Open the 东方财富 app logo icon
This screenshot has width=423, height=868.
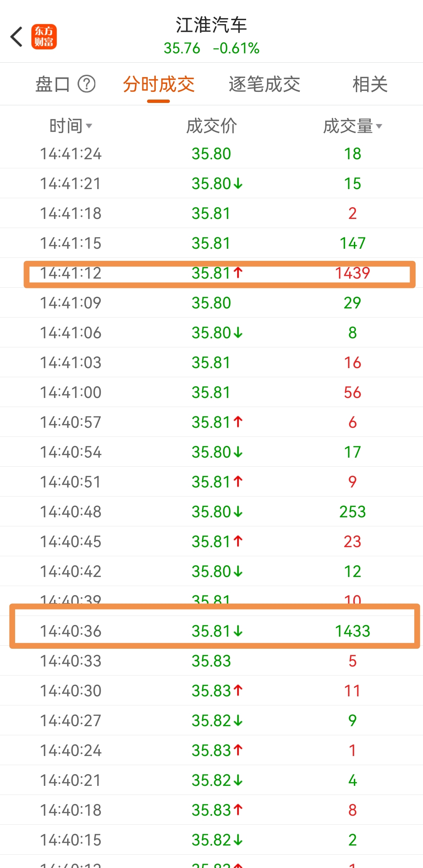pos(44,37)
